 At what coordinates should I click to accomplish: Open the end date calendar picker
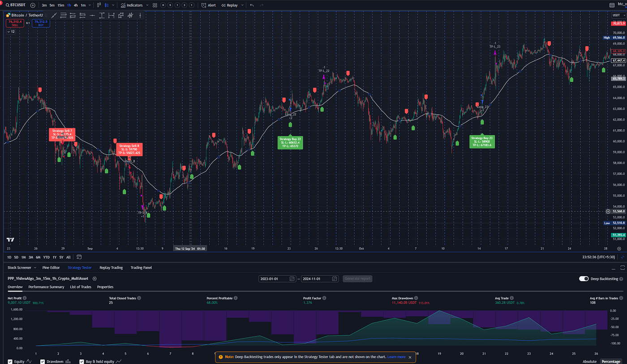pos(334,278)
